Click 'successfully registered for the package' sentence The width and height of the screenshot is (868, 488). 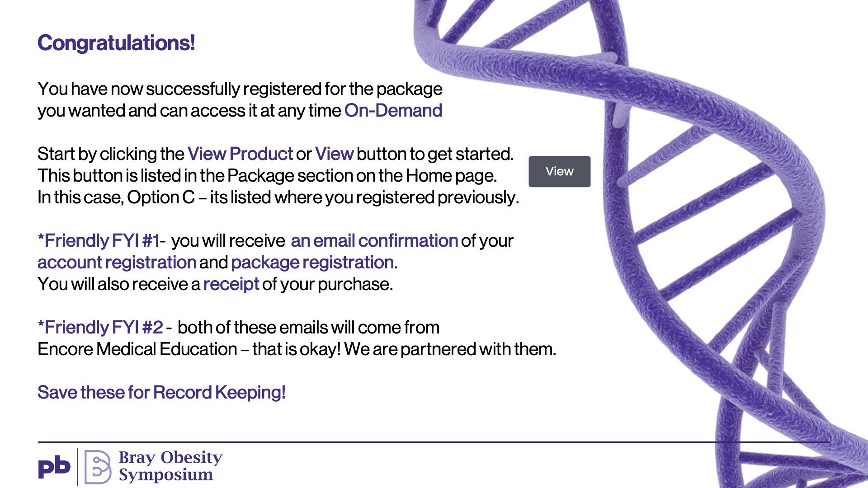(x=240, y=89)
